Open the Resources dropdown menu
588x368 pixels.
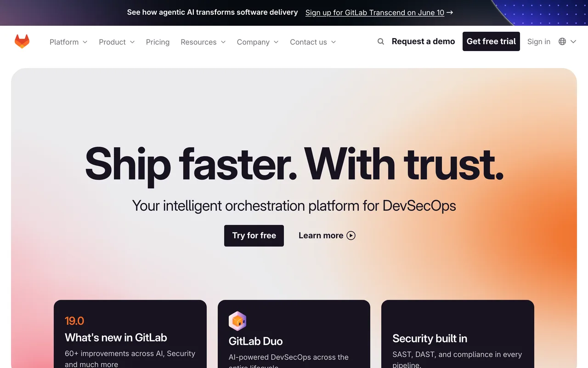click(203, 42)
